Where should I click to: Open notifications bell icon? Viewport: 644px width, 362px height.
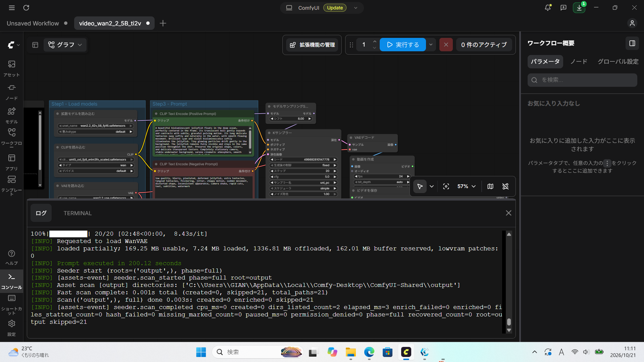tap(548, 7)
